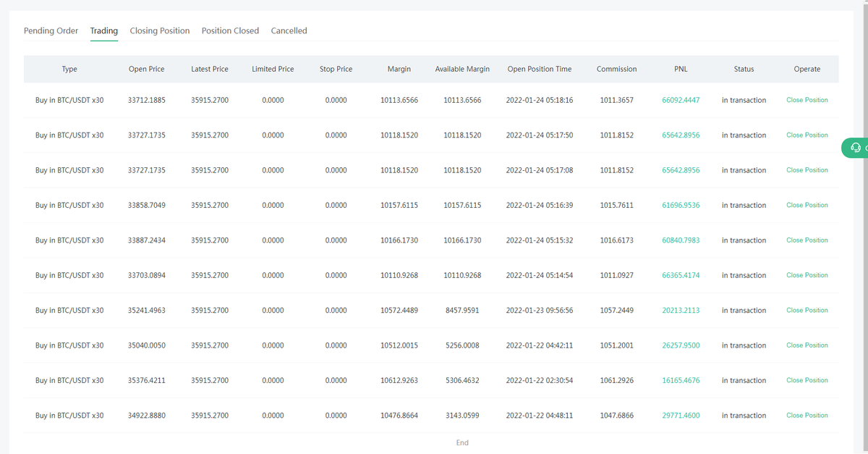
Task: Click the Available Margin column header
Action: click(x=462, y=69)
